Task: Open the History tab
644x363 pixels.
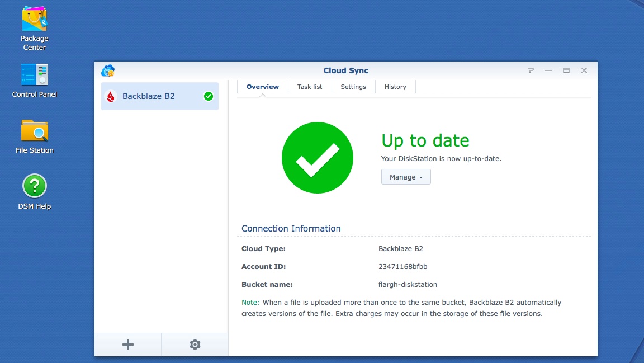Action: [x=395, y=87]
